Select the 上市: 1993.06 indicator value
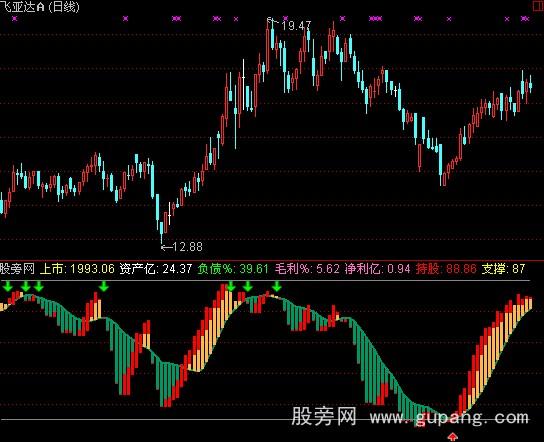Screen dimensions: 544x442 point(77,269)
